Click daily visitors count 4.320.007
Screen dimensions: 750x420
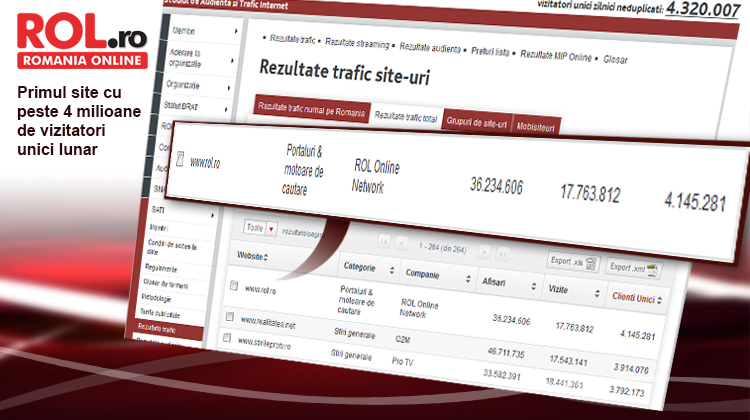[x=703, y=10]
